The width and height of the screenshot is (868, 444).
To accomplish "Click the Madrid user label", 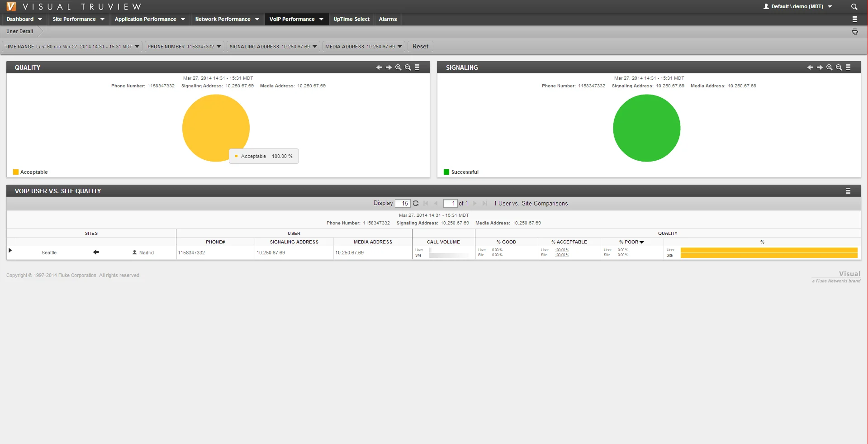I will (x=147, y=253).
